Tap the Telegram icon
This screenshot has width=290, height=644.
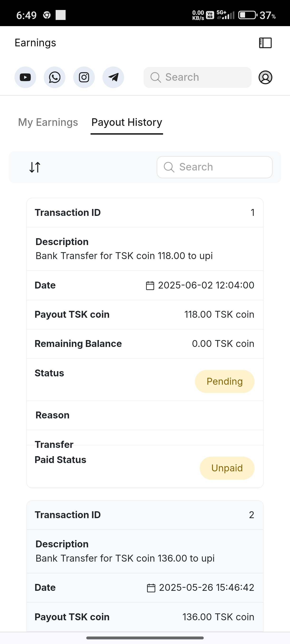113,77
